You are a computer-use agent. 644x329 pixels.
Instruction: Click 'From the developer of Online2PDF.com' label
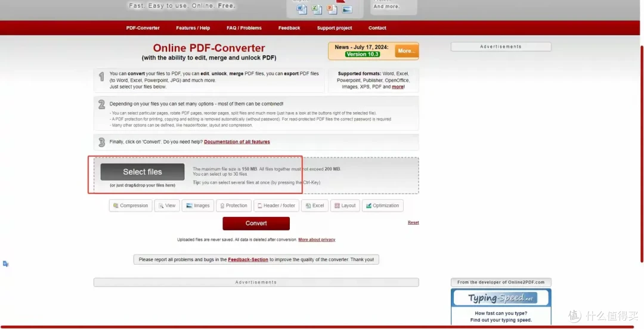pos(501,282)
